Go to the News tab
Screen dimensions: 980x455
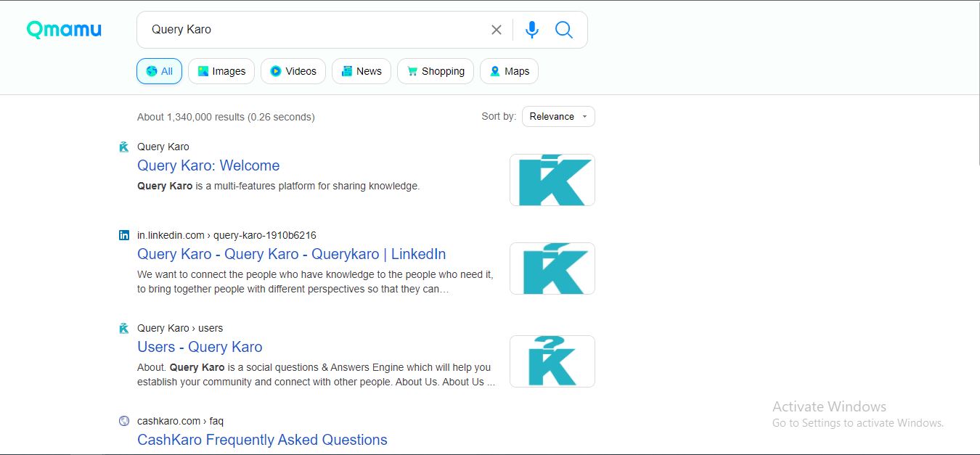[x=362, y=71]
